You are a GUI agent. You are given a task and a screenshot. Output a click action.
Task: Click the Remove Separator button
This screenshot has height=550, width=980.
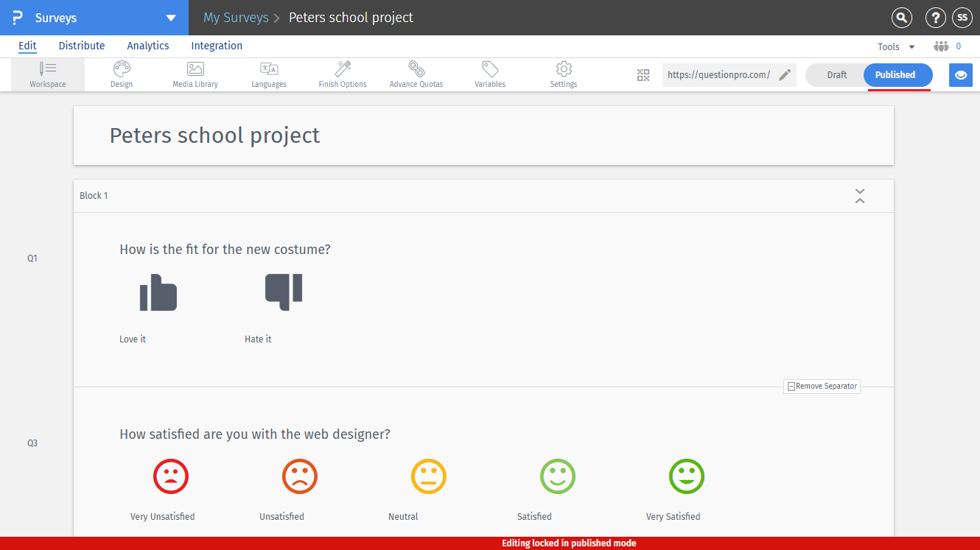tap(822, 387)
